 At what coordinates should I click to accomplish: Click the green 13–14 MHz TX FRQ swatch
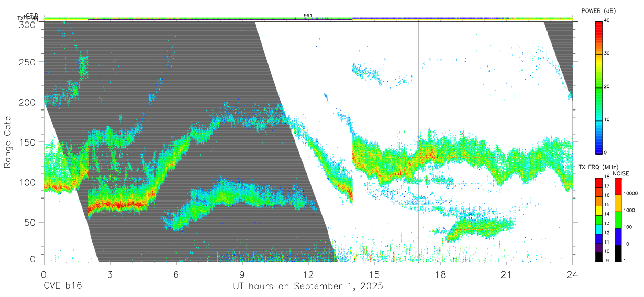tap(598, 219)
